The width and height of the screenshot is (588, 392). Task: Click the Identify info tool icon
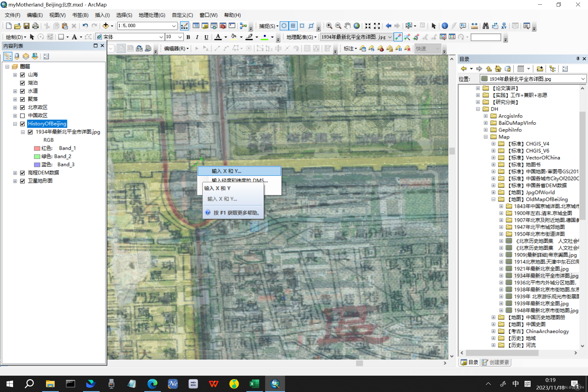[x=445, y=26]
